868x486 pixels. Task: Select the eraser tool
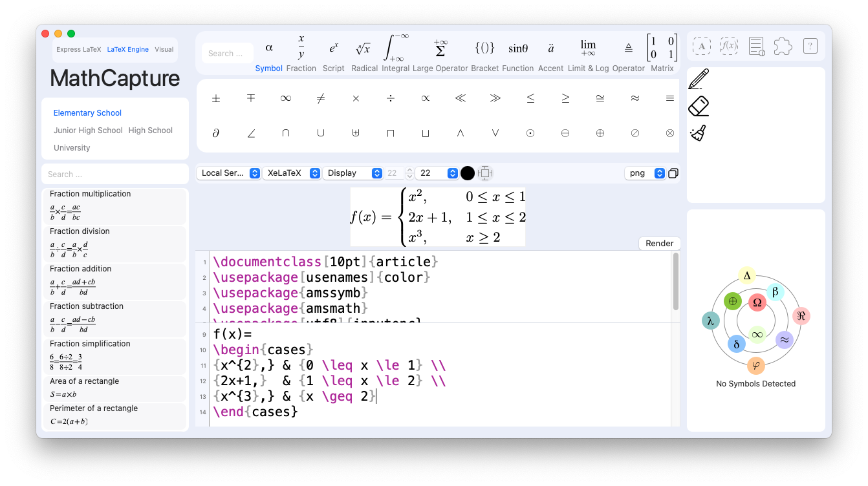tap(699, 105)
